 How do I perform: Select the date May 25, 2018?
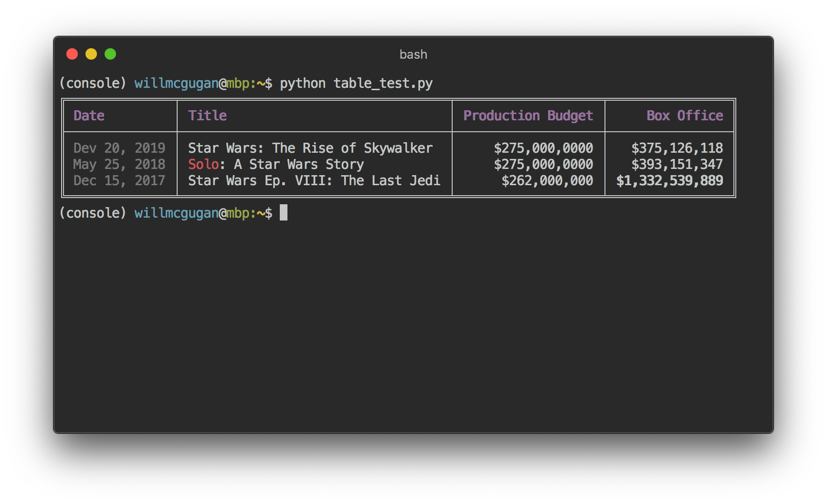pyautogui.click(x=119, y=165)
